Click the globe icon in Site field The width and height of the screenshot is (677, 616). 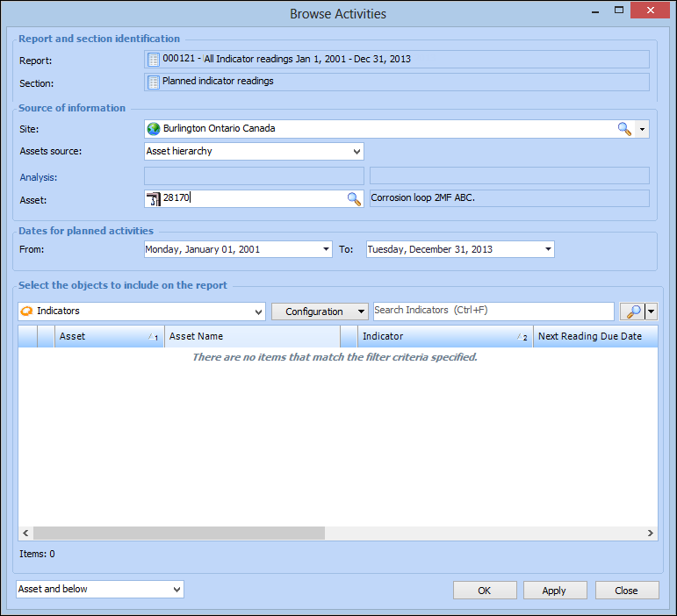tap(154, 129)
